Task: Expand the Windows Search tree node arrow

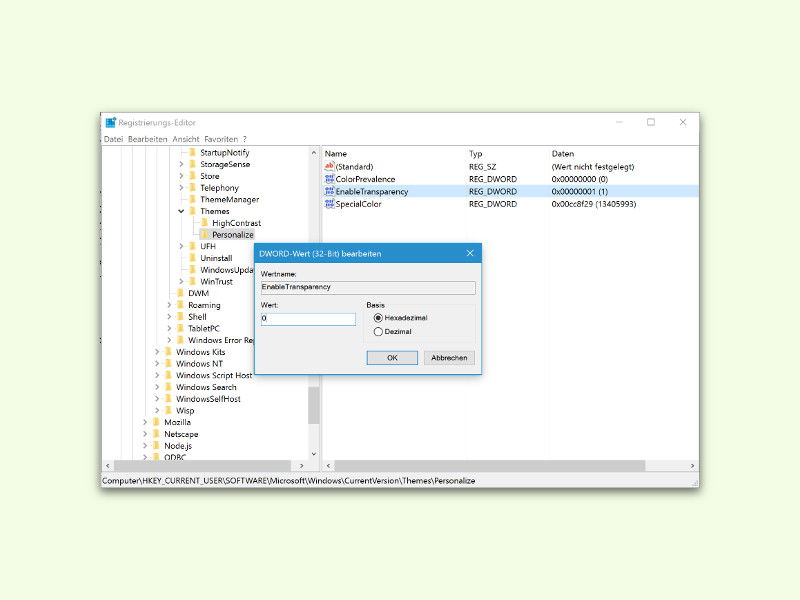Action: 157,387
